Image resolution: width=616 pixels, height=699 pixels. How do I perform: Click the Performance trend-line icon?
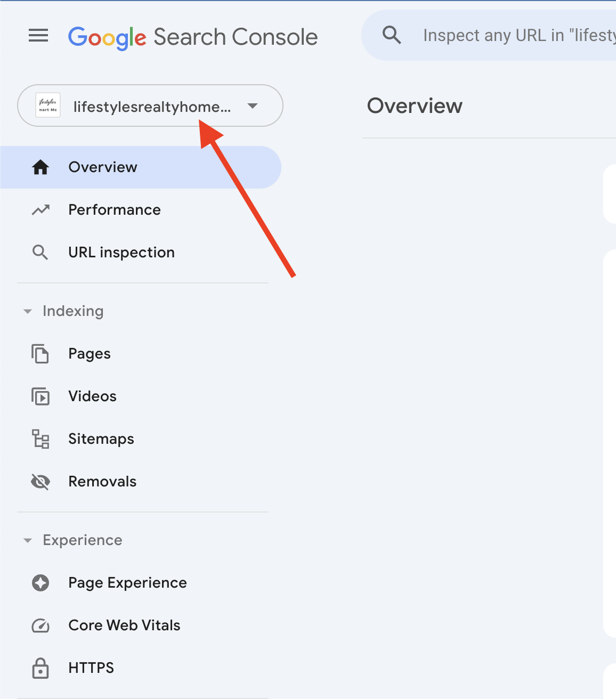(40, 210)
